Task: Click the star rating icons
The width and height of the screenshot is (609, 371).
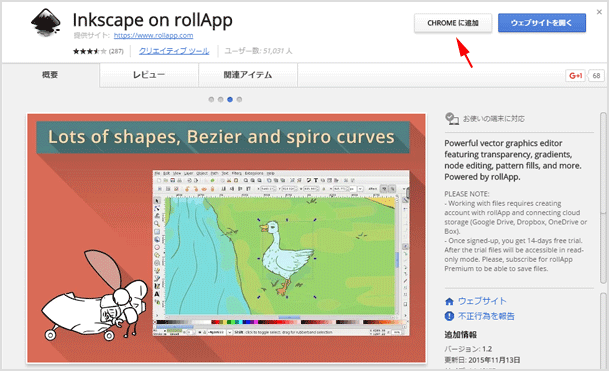Action: (x=90, y=51)
